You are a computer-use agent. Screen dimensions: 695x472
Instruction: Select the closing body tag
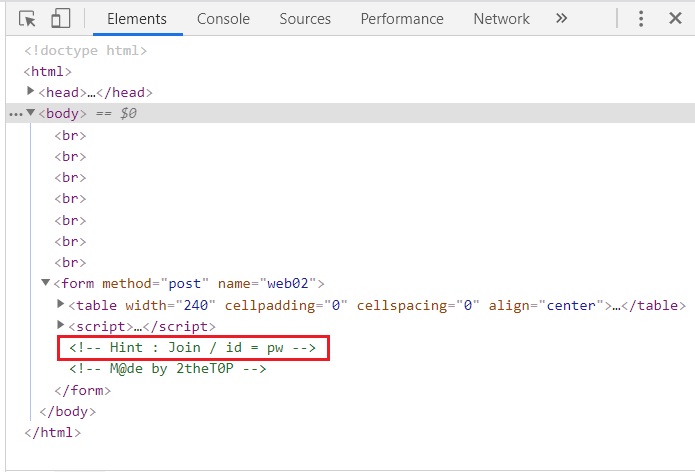coord(67,412)
